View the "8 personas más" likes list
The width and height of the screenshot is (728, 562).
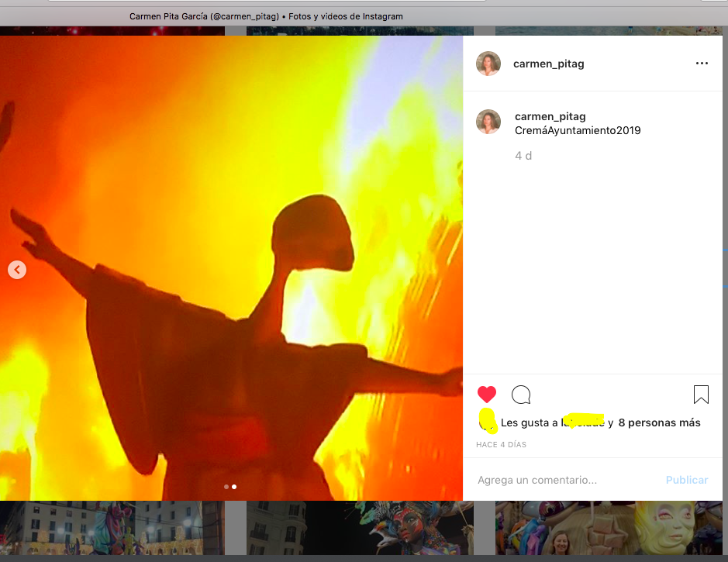[x=659, y=422]
